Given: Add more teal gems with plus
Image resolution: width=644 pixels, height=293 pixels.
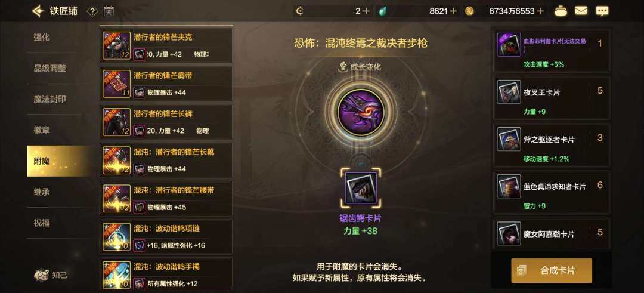Looking at the screenshot, I should (x=453, y=11).
